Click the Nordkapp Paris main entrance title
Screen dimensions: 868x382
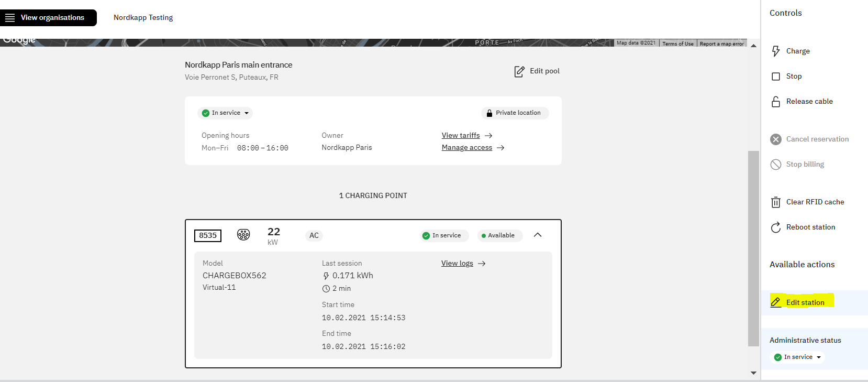[238, 65]
